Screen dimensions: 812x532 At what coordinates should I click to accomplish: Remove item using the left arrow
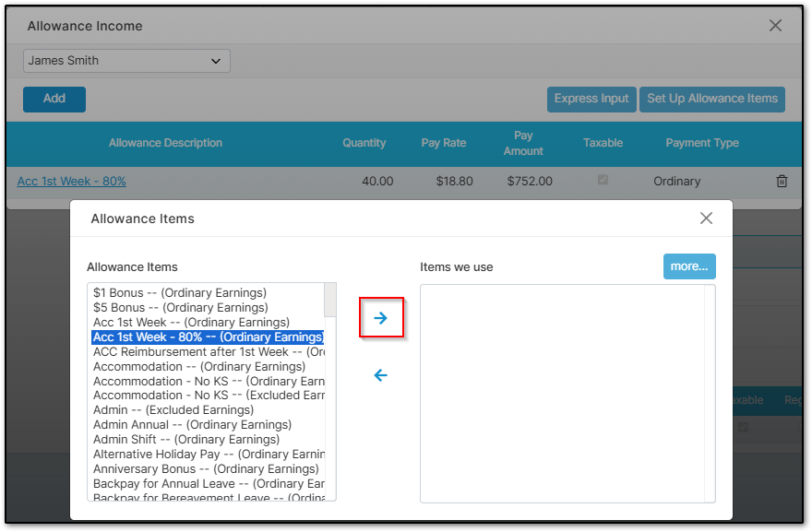coord(380,375)
